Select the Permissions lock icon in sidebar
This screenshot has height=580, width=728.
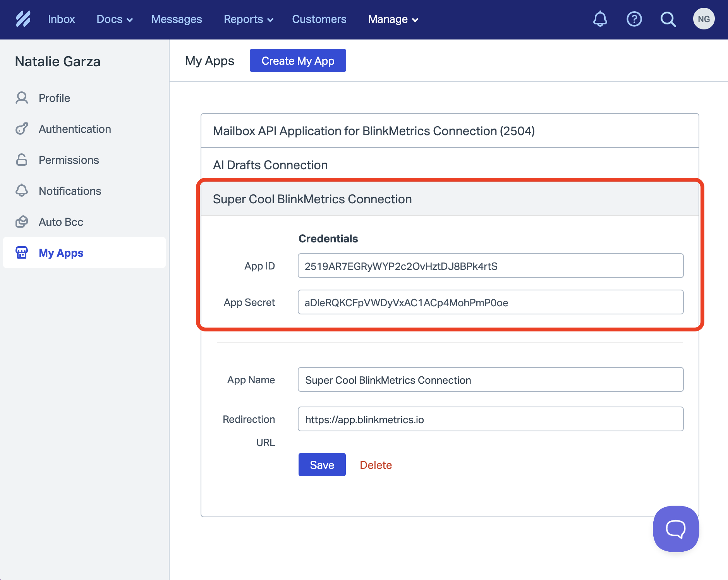pyautogui.click(x=22, y=160)
